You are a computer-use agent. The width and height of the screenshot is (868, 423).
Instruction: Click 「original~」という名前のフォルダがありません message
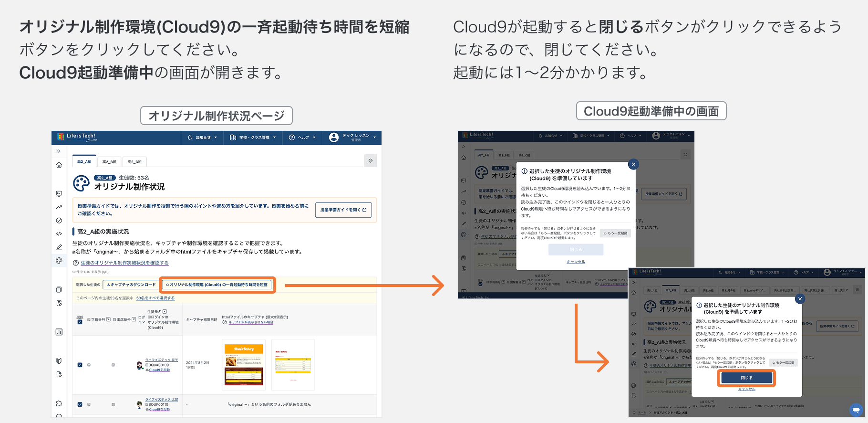click(269, 404)
